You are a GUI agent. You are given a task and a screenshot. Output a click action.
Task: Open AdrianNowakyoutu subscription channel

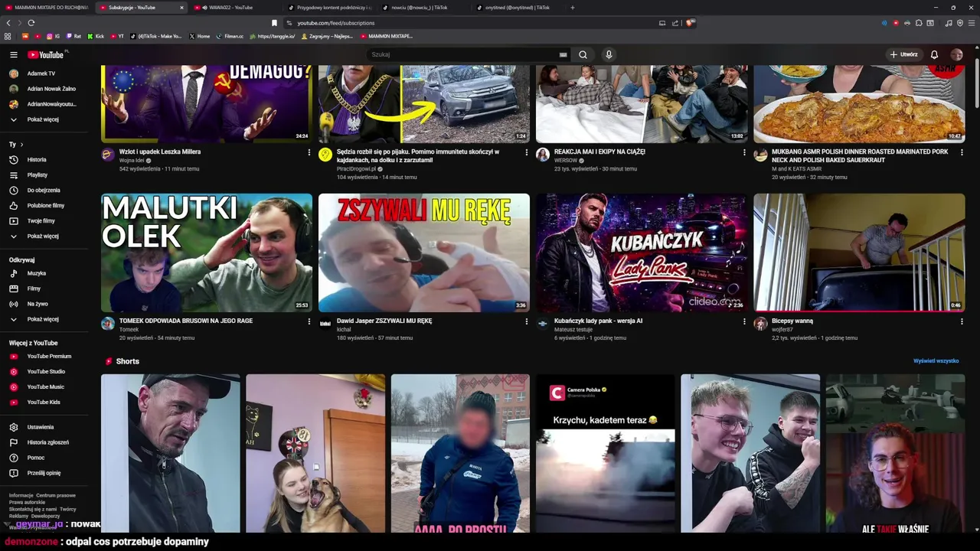pyautogui.click(x=46, y=104)
